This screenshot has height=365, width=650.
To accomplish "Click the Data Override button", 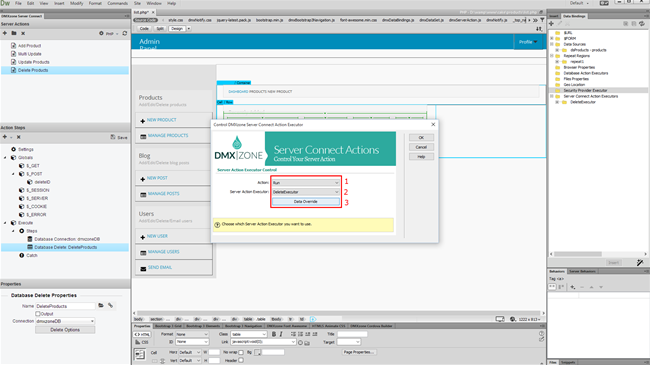I will [x=306, y=202].
